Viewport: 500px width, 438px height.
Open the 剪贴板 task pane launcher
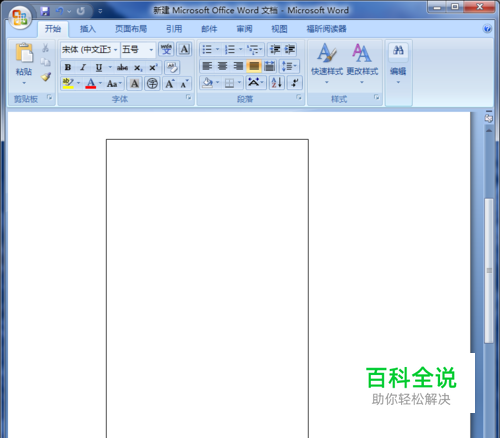50,97
